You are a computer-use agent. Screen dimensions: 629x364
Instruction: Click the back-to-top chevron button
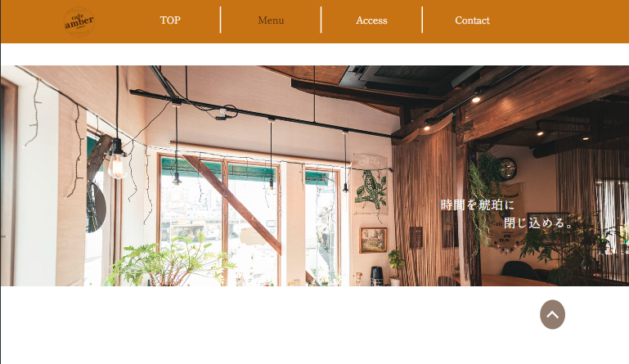552,314
